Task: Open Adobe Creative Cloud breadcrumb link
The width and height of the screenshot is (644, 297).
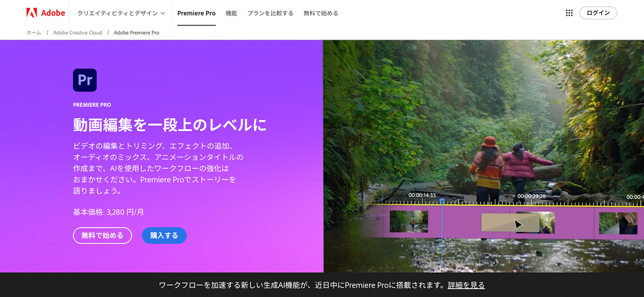Action: tap(77, 33)
